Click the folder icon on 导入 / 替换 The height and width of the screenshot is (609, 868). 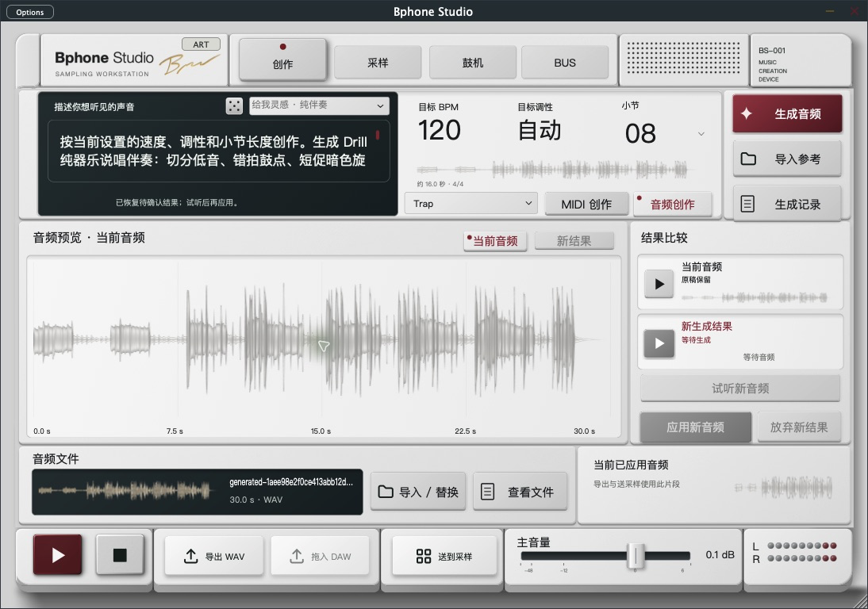(x=386, y=492)
